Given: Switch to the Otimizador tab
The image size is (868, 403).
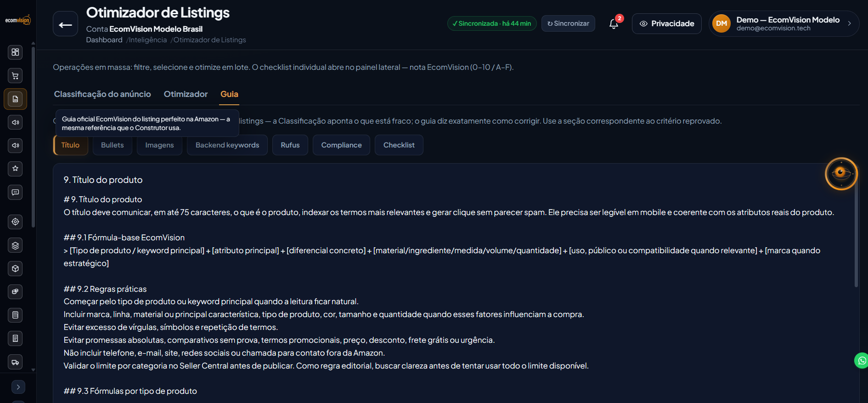Looking at the screenshot, I should coord(186,94).
